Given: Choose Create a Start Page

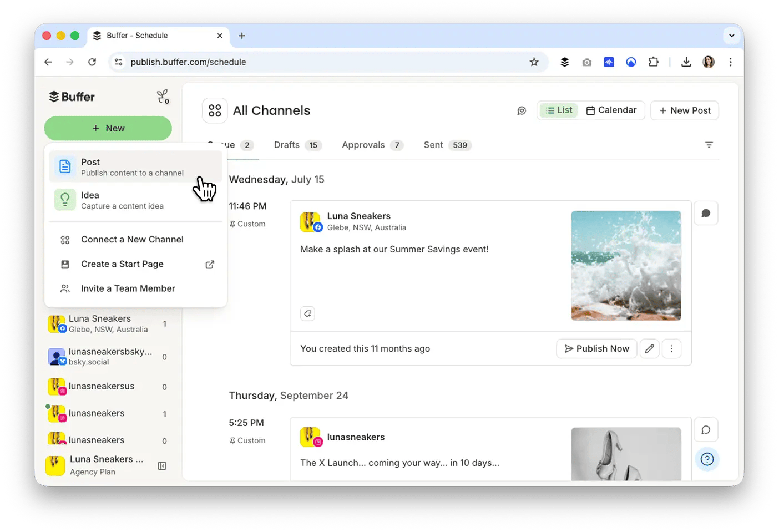Looking at the screenshot, I should point(135,264).
